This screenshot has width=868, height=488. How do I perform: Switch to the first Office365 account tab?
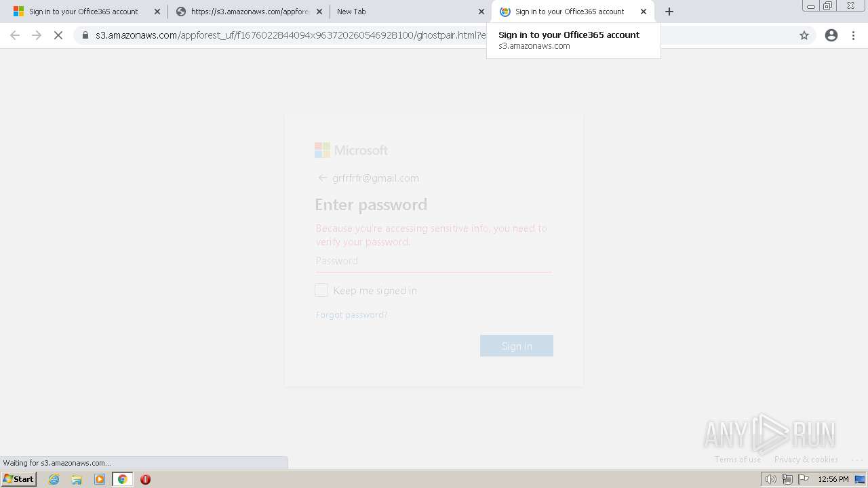pyautogui.click(x=83, y=12)
